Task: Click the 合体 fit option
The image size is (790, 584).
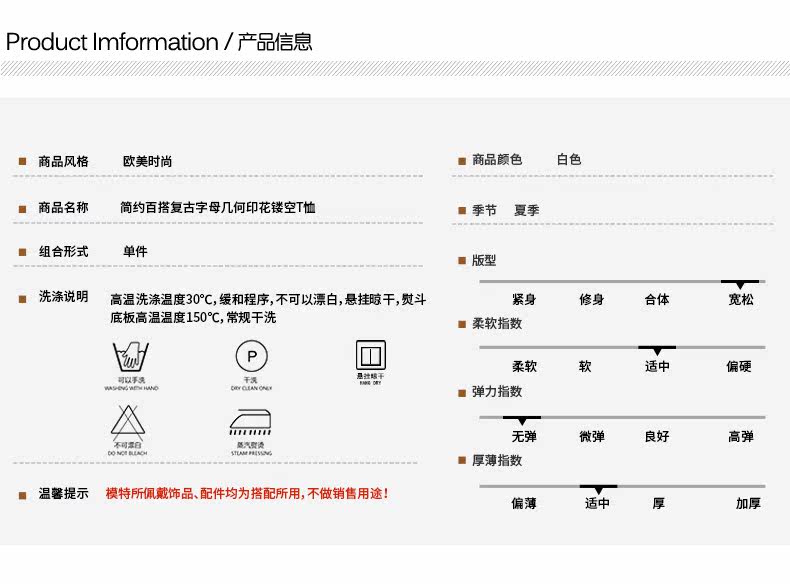Action: (x=657, y=300)
